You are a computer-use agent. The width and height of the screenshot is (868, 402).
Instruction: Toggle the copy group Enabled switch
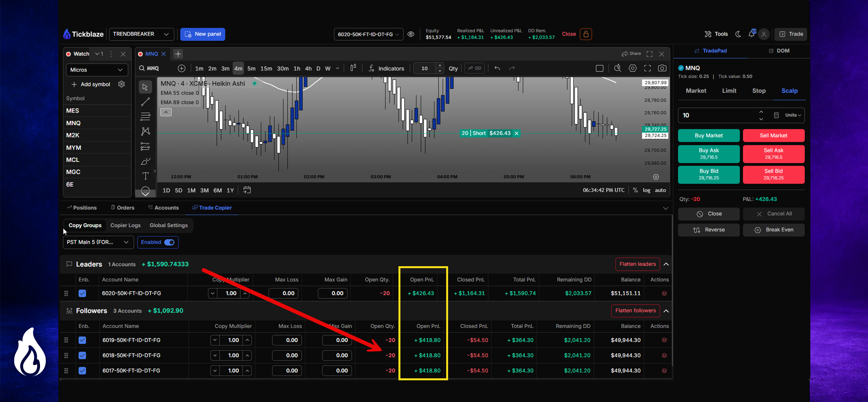pos(169,242)
